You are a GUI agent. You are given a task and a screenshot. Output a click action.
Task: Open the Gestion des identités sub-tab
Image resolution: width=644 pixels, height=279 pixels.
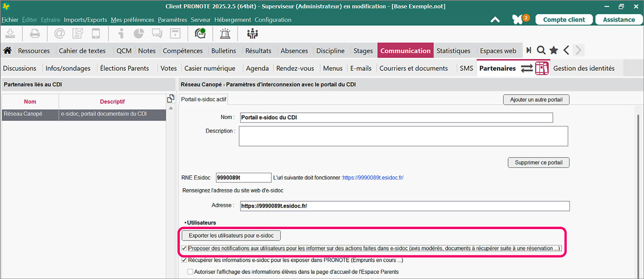(x=584, y=68)
